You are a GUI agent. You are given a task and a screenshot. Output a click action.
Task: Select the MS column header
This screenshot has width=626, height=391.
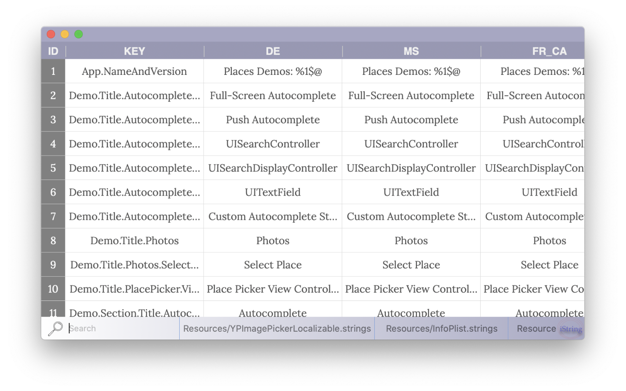[411, 51]
